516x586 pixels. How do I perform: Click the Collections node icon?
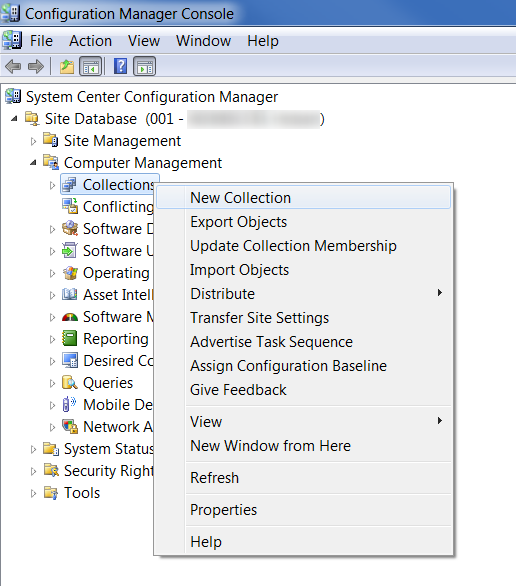(x=69, y=185)
